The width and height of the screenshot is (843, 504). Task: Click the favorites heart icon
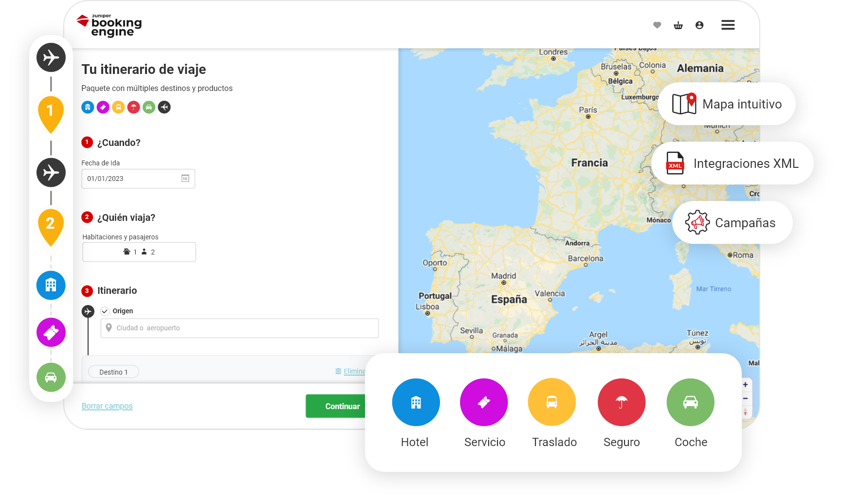point(657,25)
